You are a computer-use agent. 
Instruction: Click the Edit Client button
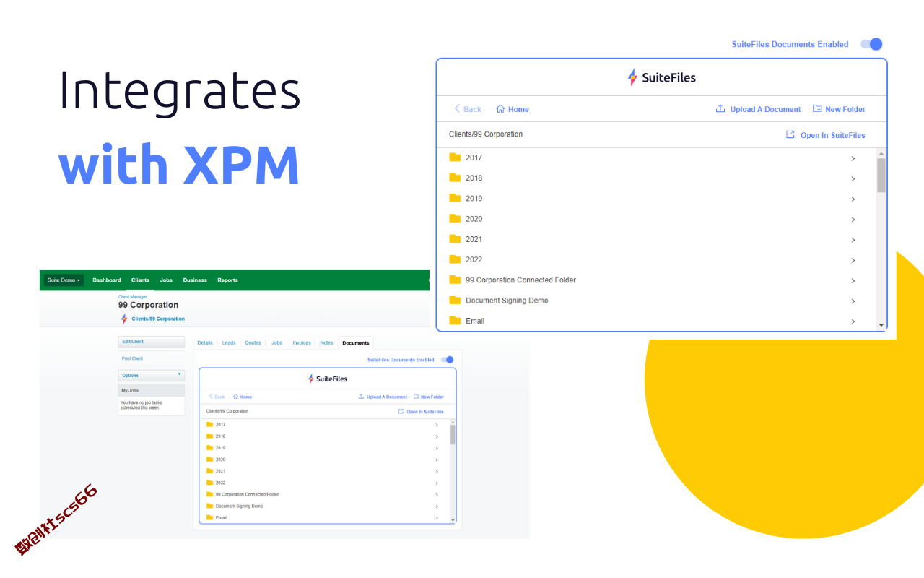pos(151,342)
